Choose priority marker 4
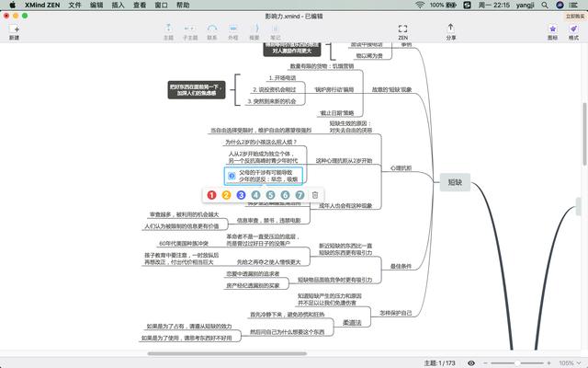Image resolution: width=588 pixels, height=368 pixels. coord(255,195)
